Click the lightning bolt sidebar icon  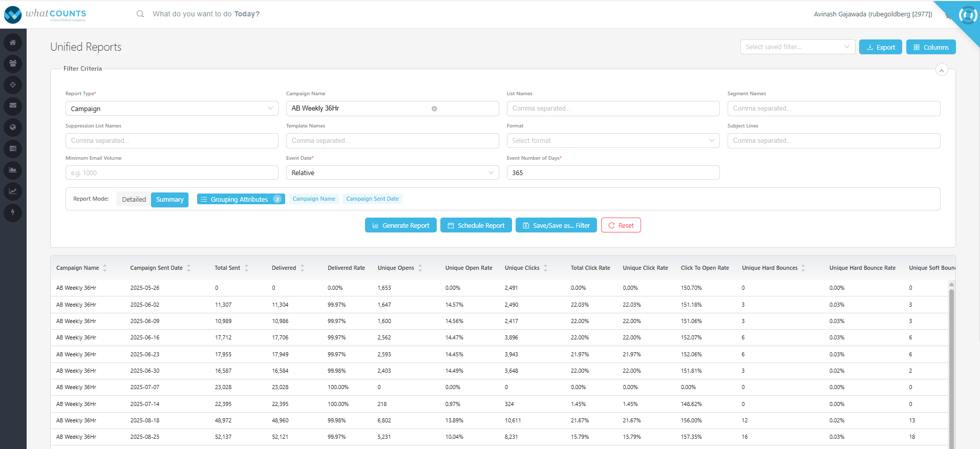(13, 212)
